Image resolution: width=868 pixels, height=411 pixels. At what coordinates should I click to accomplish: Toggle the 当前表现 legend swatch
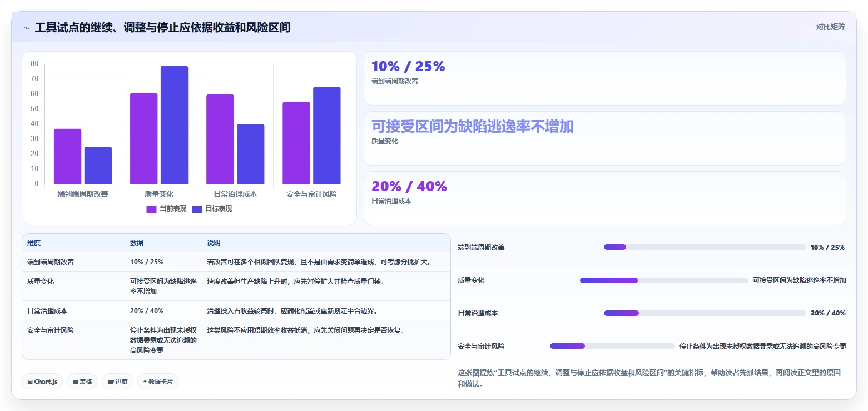point(151,209)
